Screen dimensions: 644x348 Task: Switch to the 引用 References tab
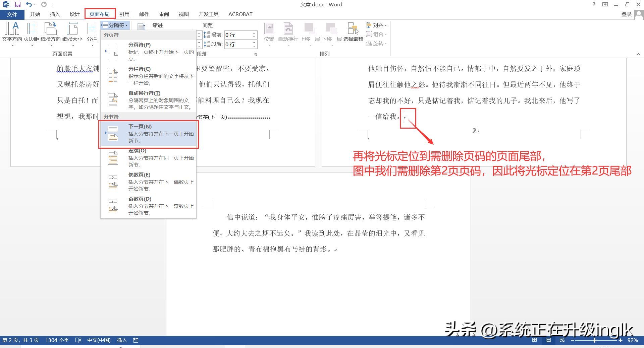click(x=124, y=14)
